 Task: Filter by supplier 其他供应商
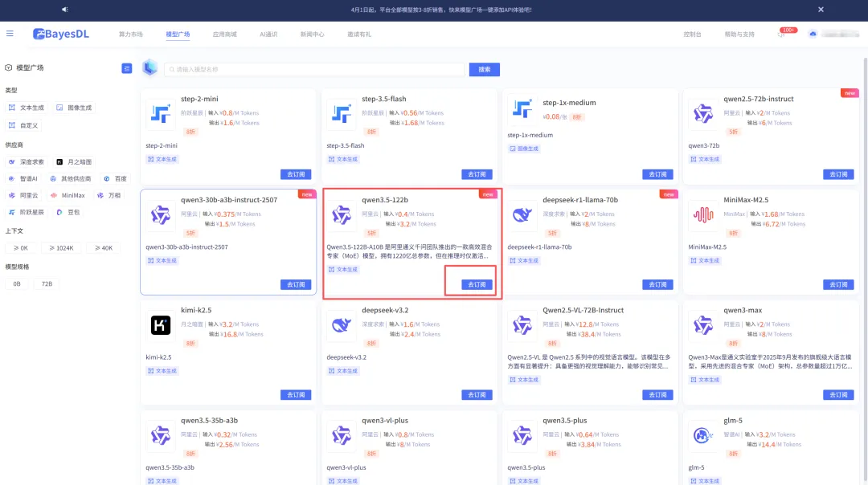pyautogui.click(x=70, y=178)
